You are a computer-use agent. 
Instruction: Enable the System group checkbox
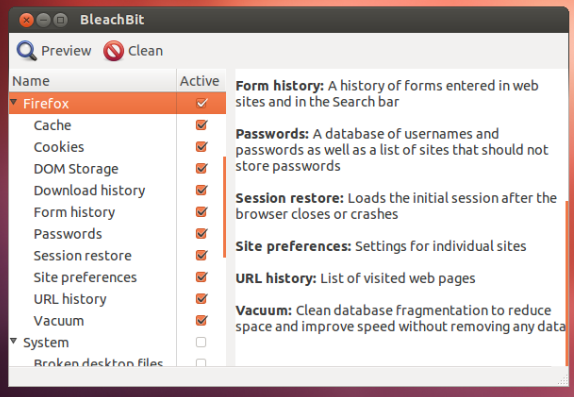coord(201,342)
